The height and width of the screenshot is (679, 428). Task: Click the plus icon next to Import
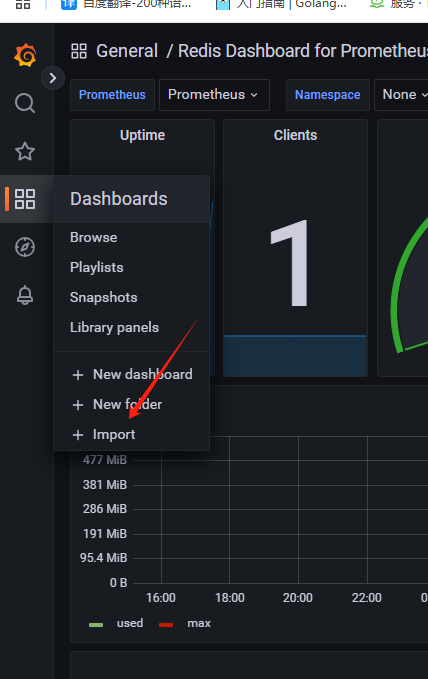[78, 435]
